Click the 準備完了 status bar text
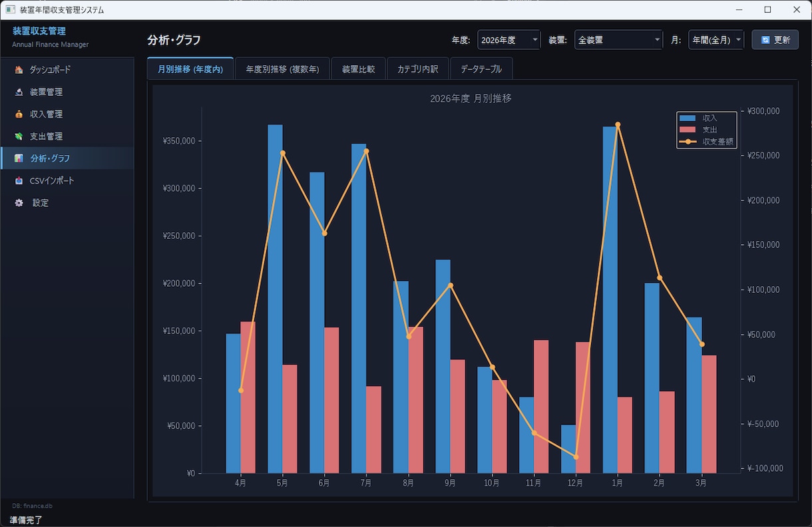 (26, 520)
